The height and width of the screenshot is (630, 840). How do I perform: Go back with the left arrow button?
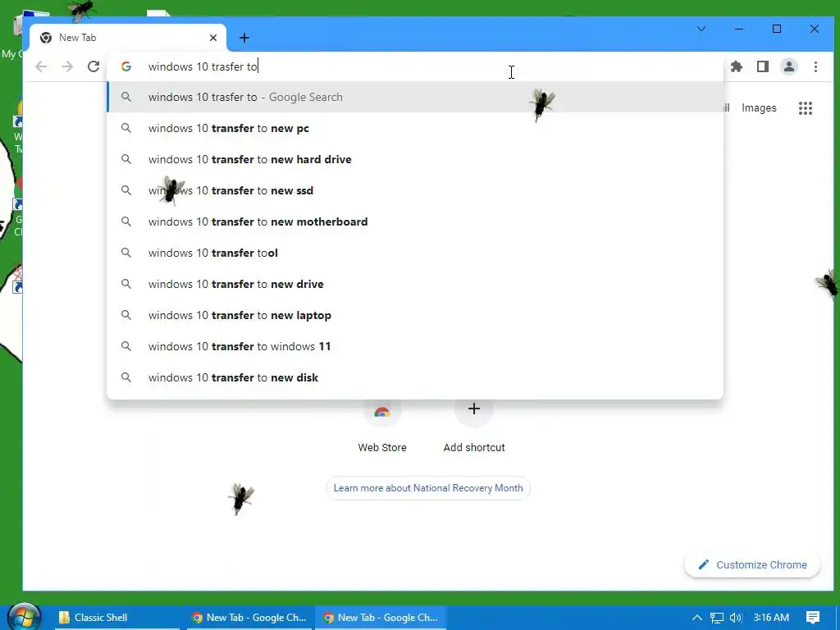41,66
